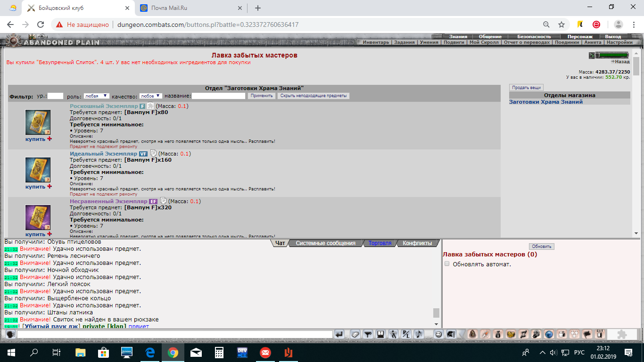This screenshot has height=362, width=644.
Task: Open the Умения submenu item
Action: coord(429,42)
